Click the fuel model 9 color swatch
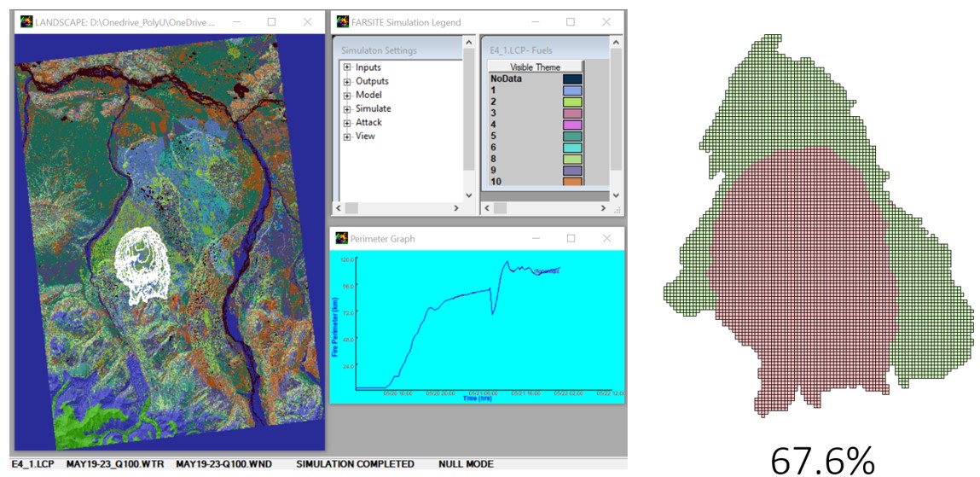980x477 pixels. pyautogui.click(x=572, y=170)
